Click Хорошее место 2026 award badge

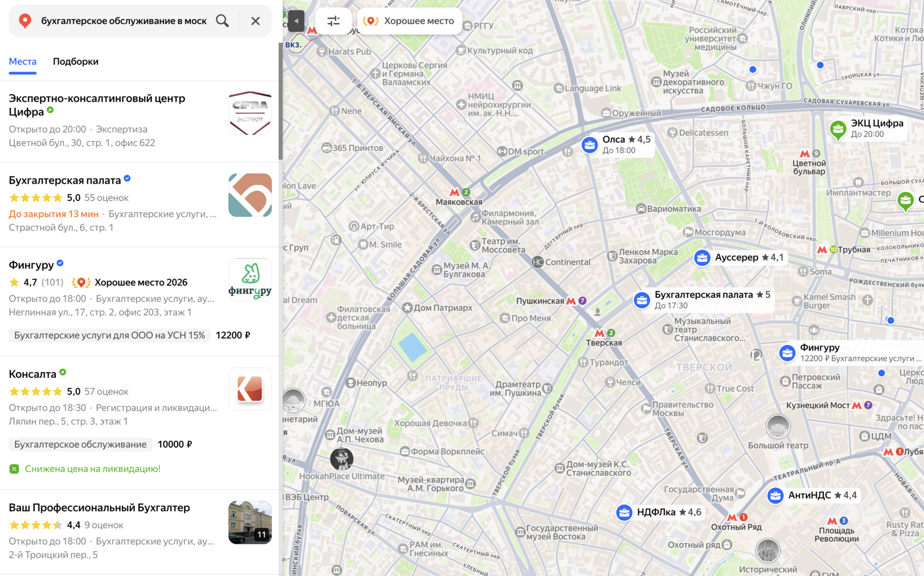coord(130,282)
